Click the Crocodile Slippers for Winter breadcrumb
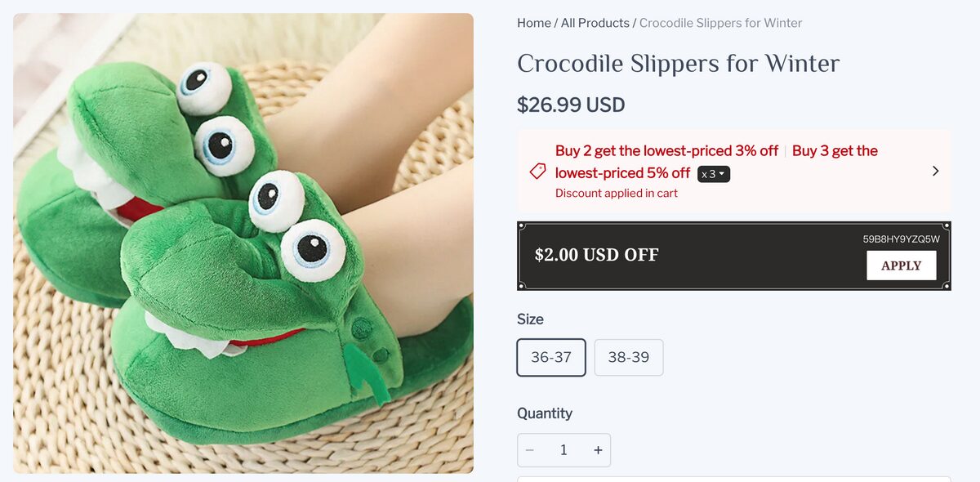Screen dimensions: 980x482 (720, 23)
